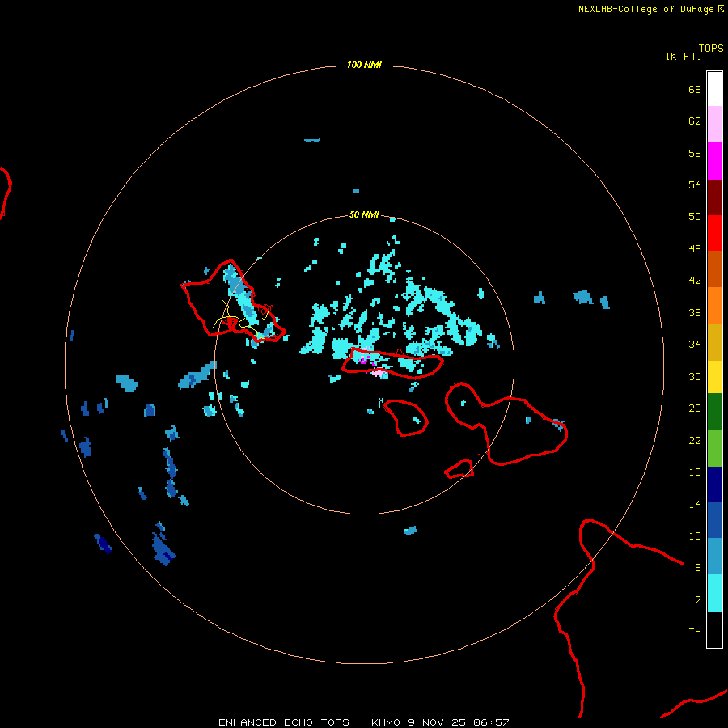Click the legend value 6
728x728 pixels.
(x=698, y=567)
